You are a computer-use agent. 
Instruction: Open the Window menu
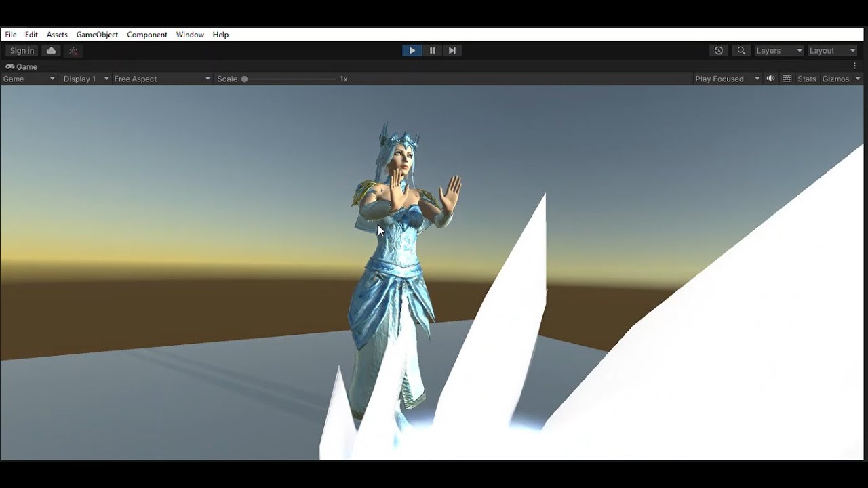click(x=190, y=35)
